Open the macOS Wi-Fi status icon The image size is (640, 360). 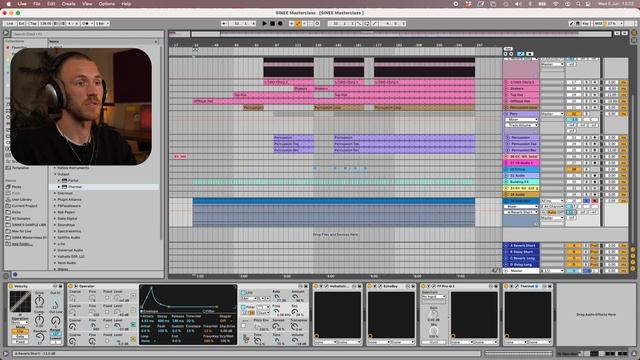click(556, 4)
